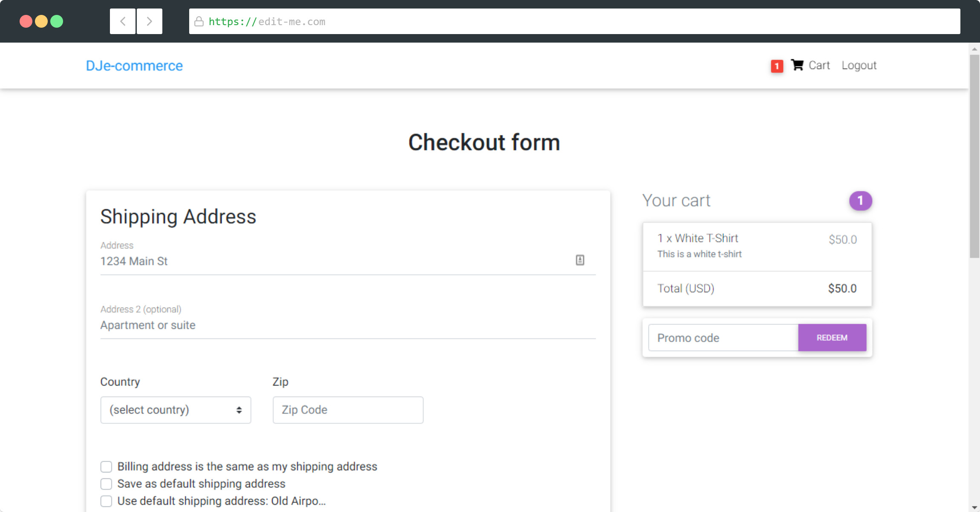Click into the Zip Code field

[348, 410]
